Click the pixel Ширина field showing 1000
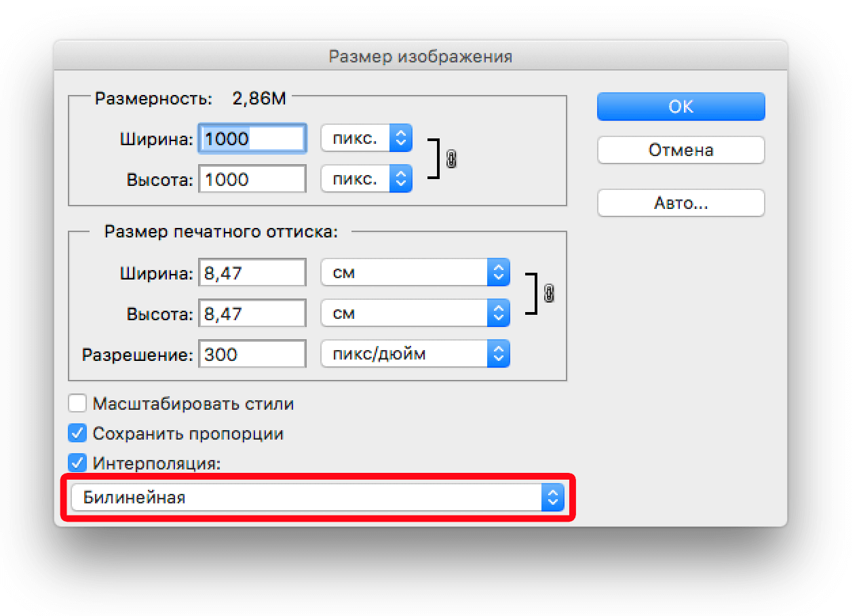Screen dimensions: 859x616 click(252, 139)
